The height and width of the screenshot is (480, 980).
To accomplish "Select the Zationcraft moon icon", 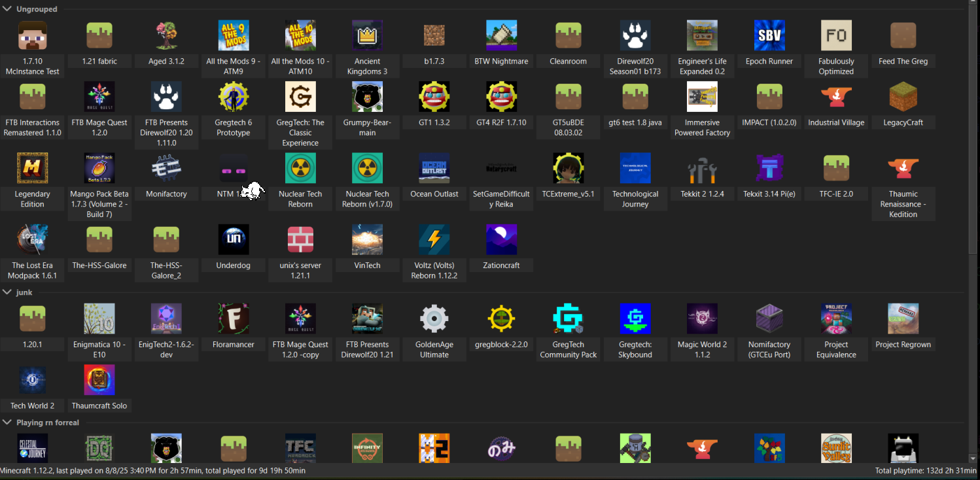I will coord(501,239).
